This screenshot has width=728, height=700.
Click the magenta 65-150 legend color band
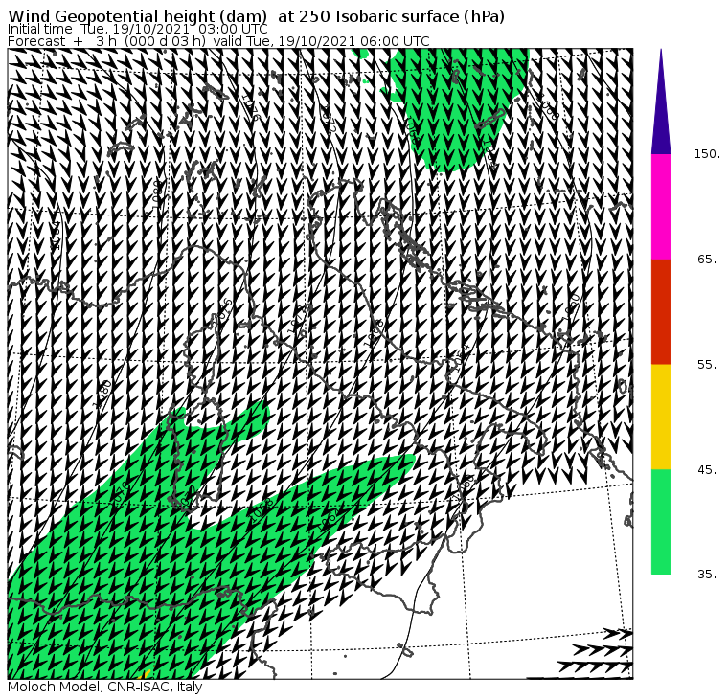coord(661,207)
